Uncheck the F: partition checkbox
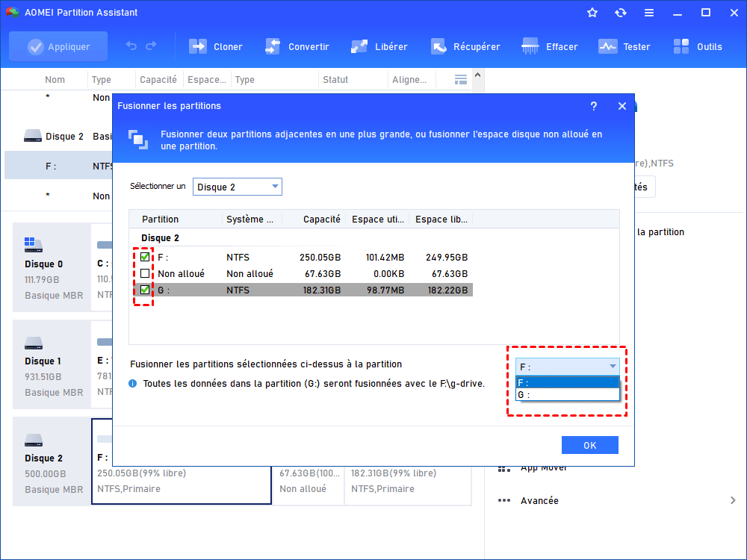The height and width of the screenshot is (560, 747). [145, 257]
